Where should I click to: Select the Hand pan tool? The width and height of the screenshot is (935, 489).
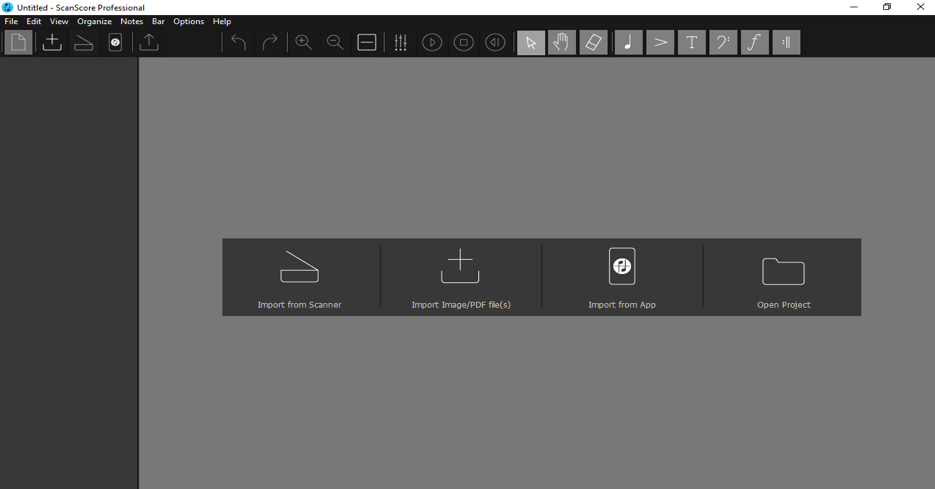tap(562, 42)
